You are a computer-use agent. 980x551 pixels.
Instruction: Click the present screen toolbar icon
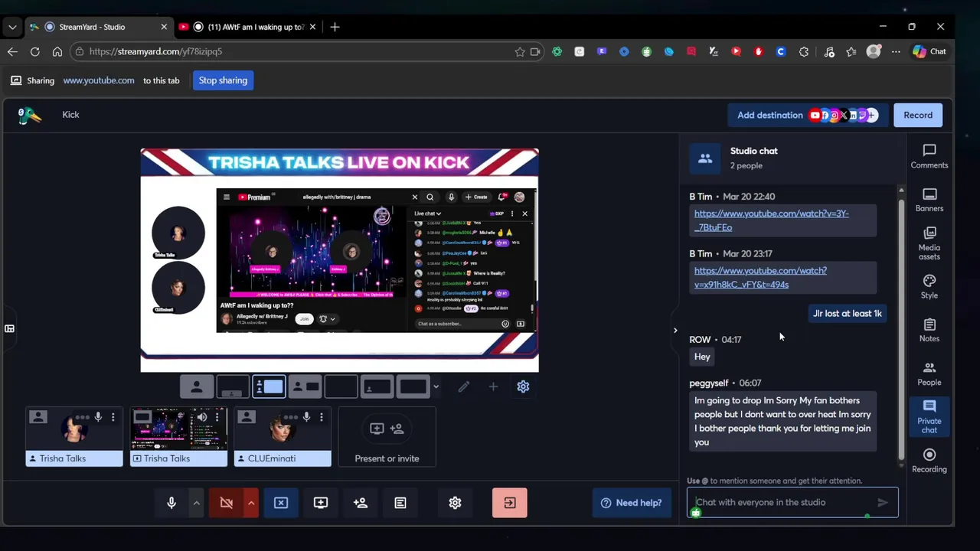pos(321,503)
